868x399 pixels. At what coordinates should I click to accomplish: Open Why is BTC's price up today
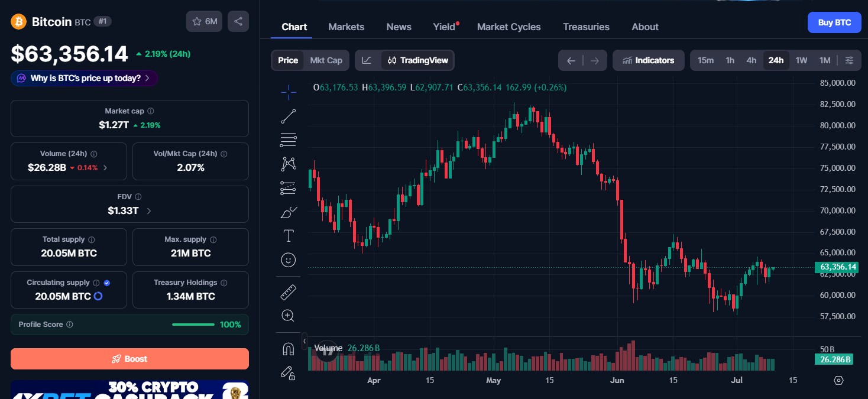pyautogui.click(x=84, y=78)
